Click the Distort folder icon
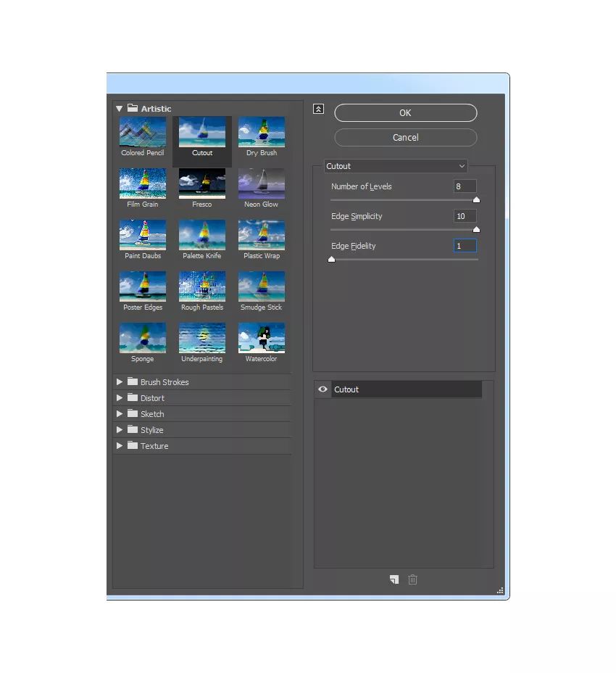This screenshot has width=616, height=673. tap(133, 397)
